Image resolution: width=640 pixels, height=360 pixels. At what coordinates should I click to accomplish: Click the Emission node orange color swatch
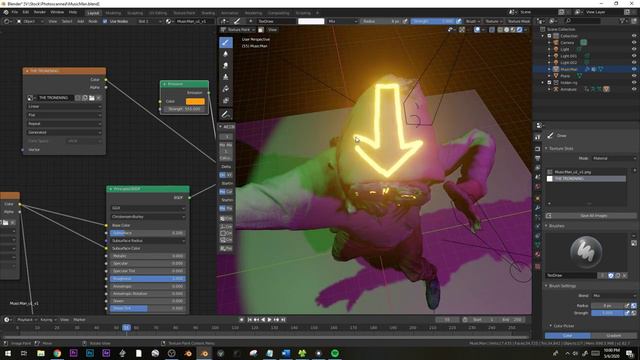(195, 101)
